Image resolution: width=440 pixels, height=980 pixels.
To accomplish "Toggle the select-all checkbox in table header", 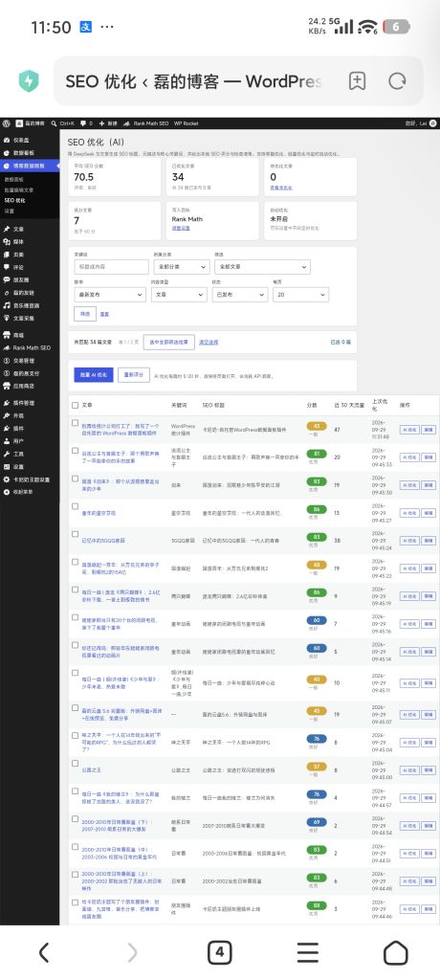I will (x=75, y=405).
